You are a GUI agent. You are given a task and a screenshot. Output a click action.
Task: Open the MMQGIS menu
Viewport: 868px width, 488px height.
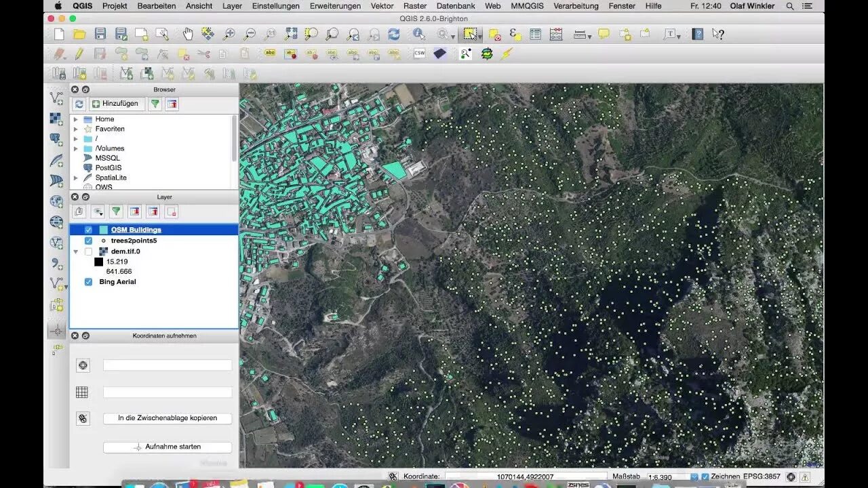[x=527, y=5]
